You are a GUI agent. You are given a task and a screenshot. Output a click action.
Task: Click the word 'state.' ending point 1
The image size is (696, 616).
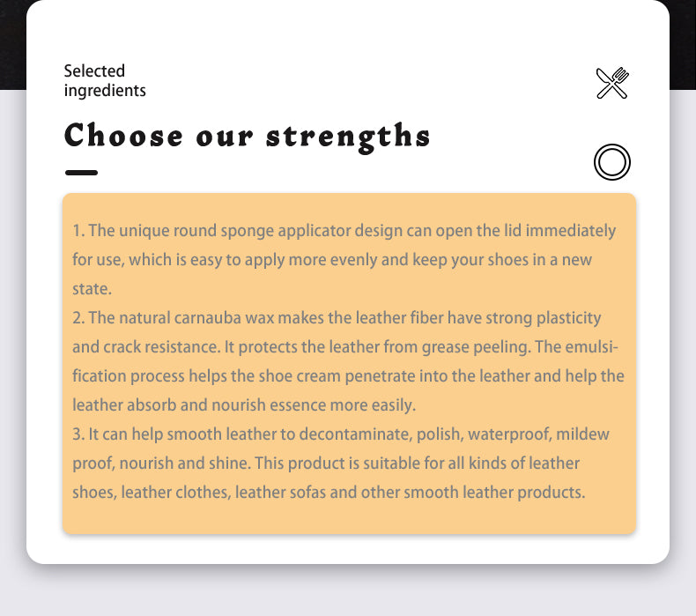coord(92,289)
